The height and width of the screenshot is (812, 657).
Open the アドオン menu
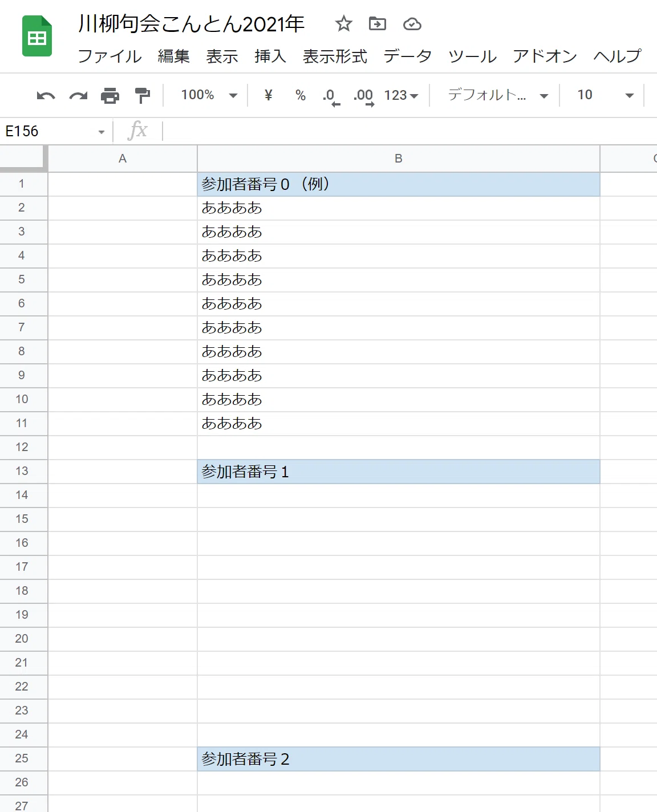(545, 56)
